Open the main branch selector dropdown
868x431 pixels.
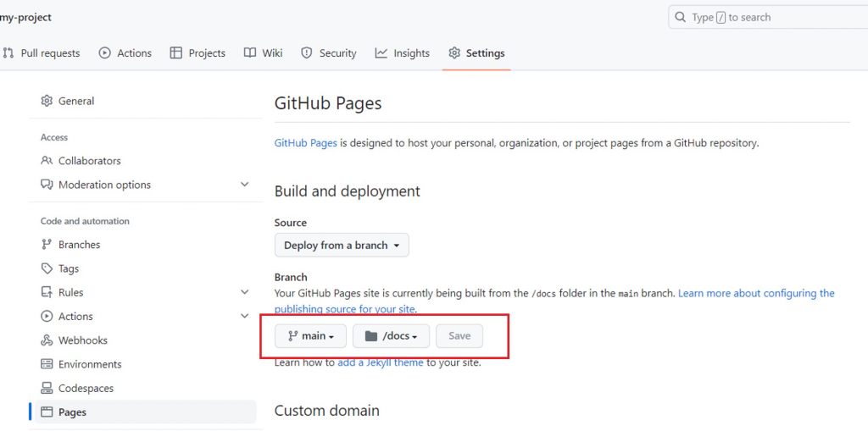[x=310, y=336]
